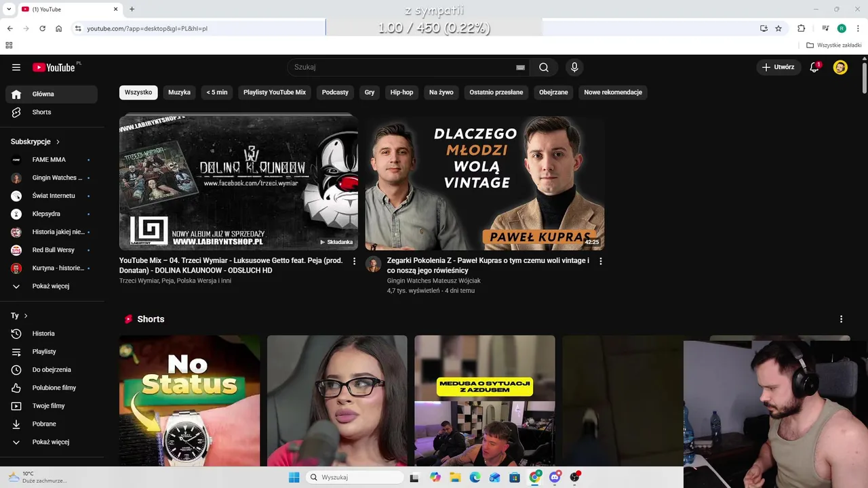The image size is (868, 488).
Task: Select the Gry filter chip
Action: 370,92
